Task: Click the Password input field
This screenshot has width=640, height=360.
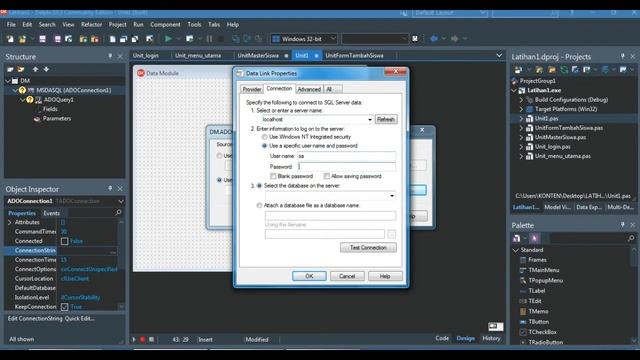Action: pos(347,167)
